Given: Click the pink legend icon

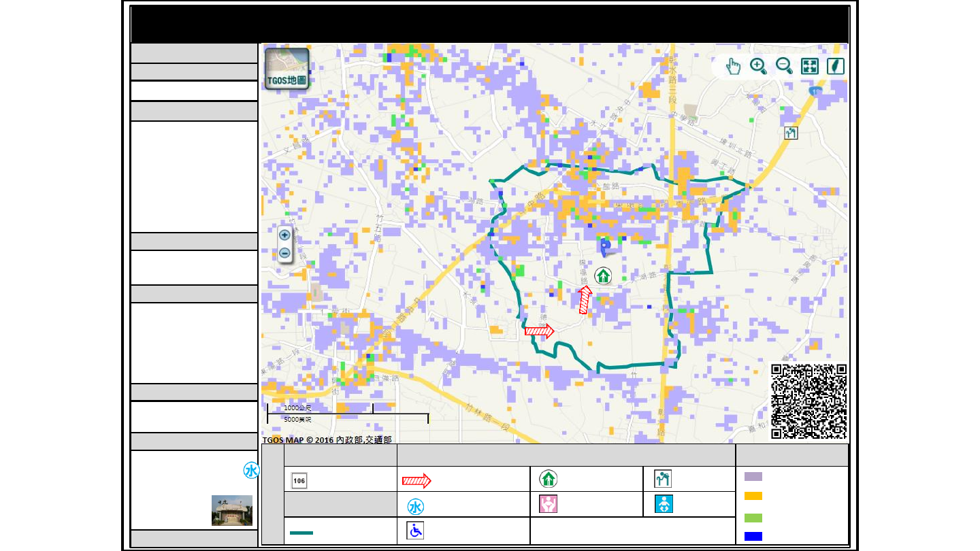Looking at the screenshot, I should coord(549,504).
